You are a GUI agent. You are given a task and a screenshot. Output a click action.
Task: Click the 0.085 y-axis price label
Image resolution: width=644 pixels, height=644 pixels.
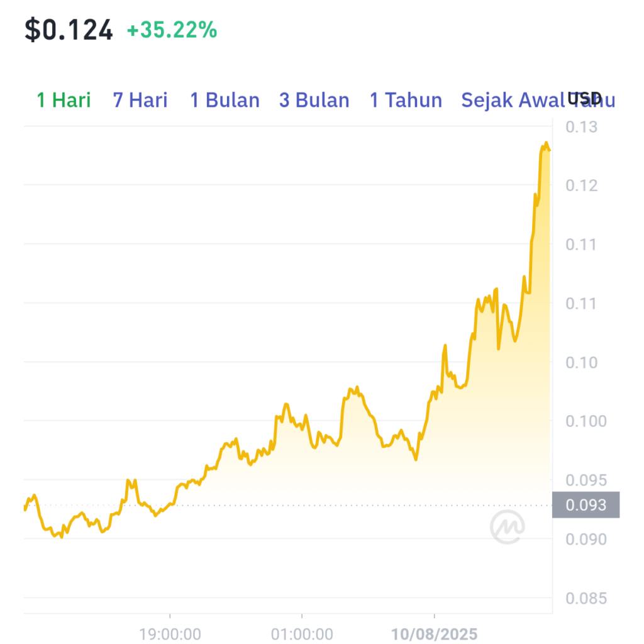pos(586,599)
